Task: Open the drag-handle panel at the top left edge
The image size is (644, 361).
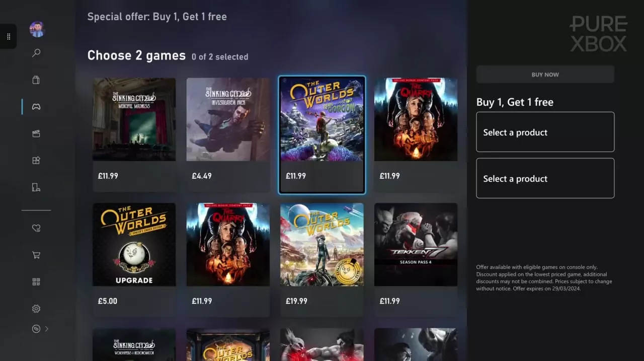Action: point(9,37)
